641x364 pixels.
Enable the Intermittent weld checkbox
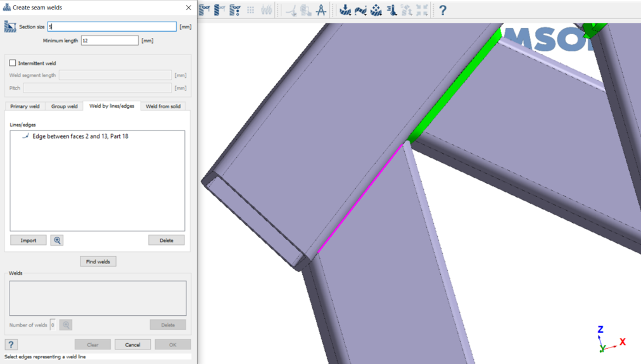click(13, 63)
